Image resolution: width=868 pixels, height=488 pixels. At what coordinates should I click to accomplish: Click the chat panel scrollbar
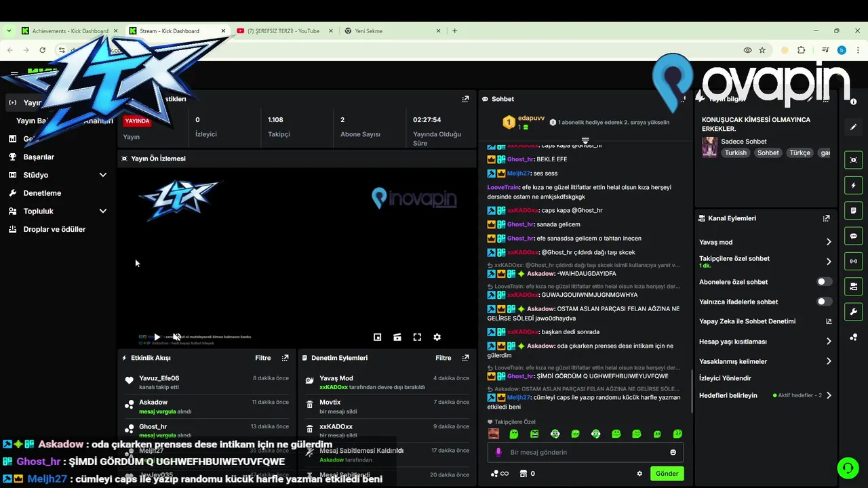click(692, 391)
